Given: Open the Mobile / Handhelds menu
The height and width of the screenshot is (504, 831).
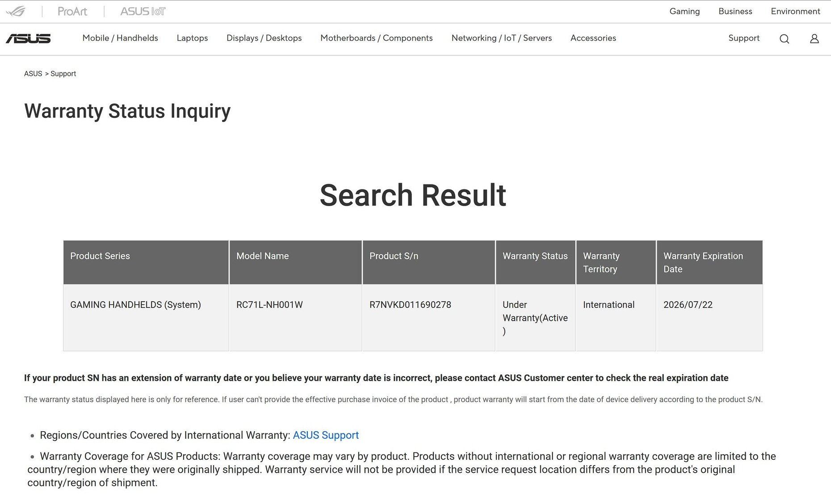Looking at the screenshot, I should (120, 38).
